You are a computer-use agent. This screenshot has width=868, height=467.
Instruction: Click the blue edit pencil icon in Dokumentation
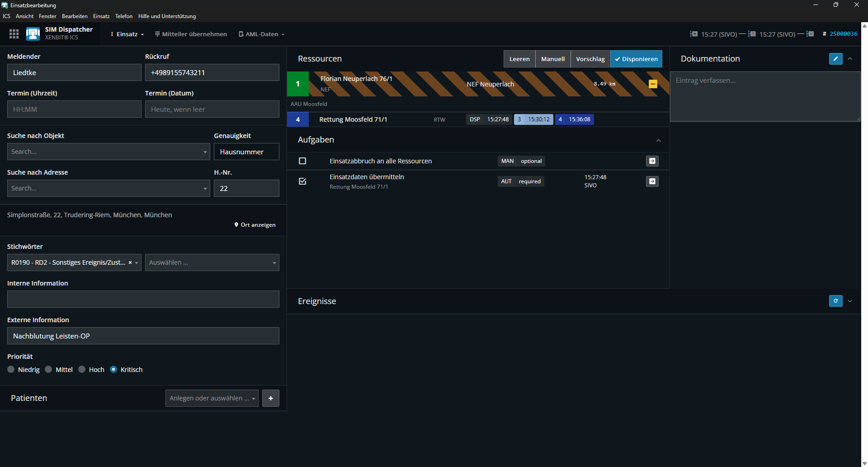[x=835, y=59]
